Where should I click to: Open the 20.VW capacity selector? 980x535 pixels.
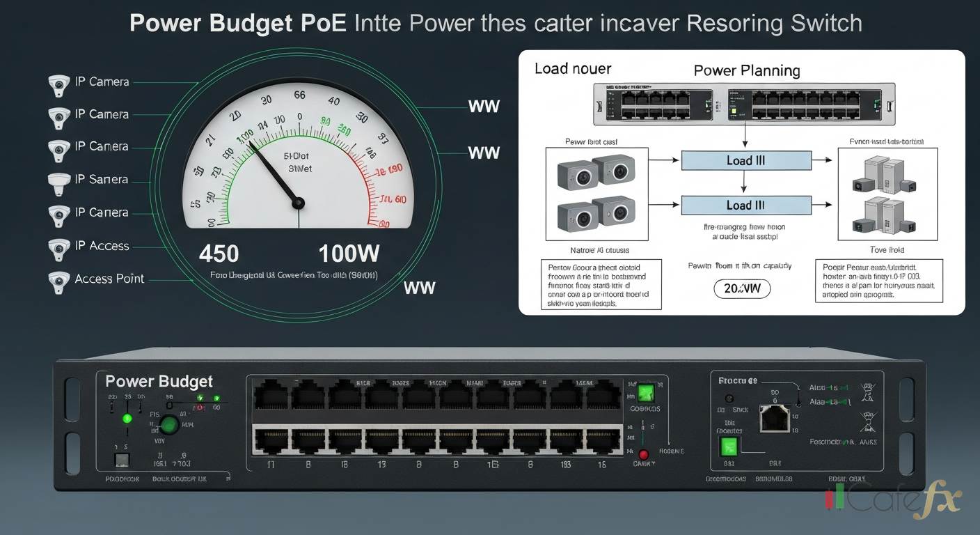point(742,288)
